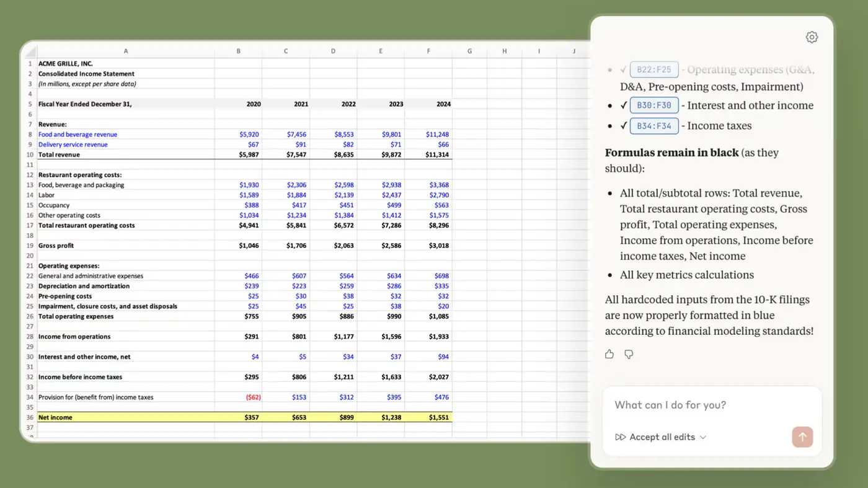Send message with the arrow button
Screen dimensions: 868x488
[x=802, y=437]
